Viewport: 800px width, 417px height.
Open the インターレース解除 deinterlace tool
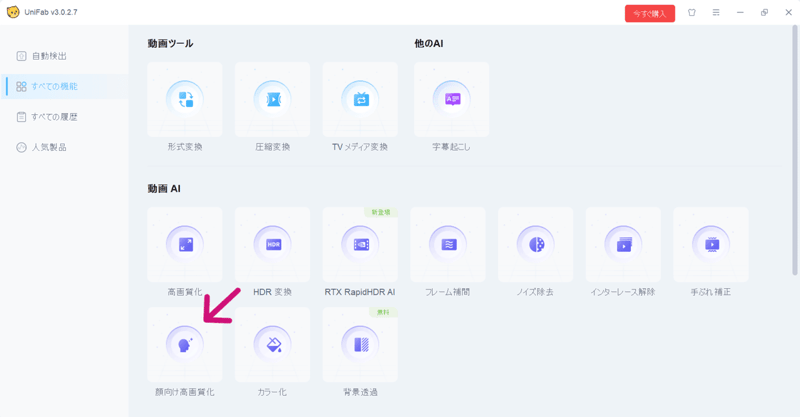click(623, 244)
